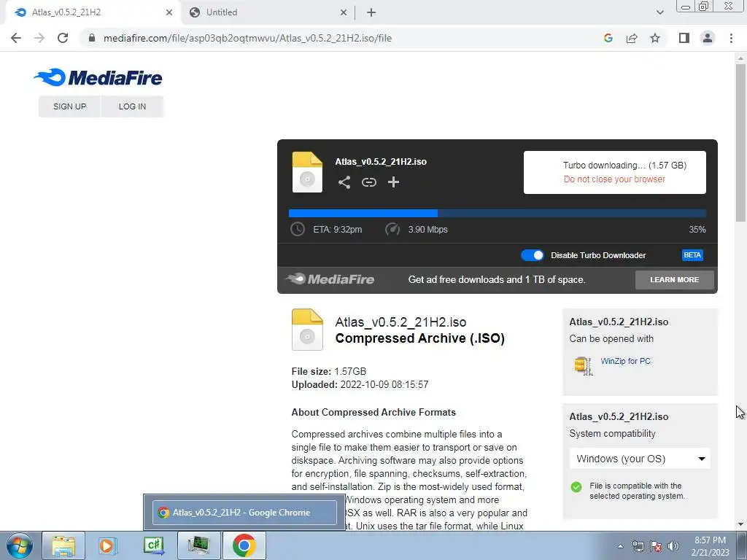Image resolution: width=747 pixels, height=560 pixels.
Task: Open the Chrome profile avatar
Action: tap(708, 38)
